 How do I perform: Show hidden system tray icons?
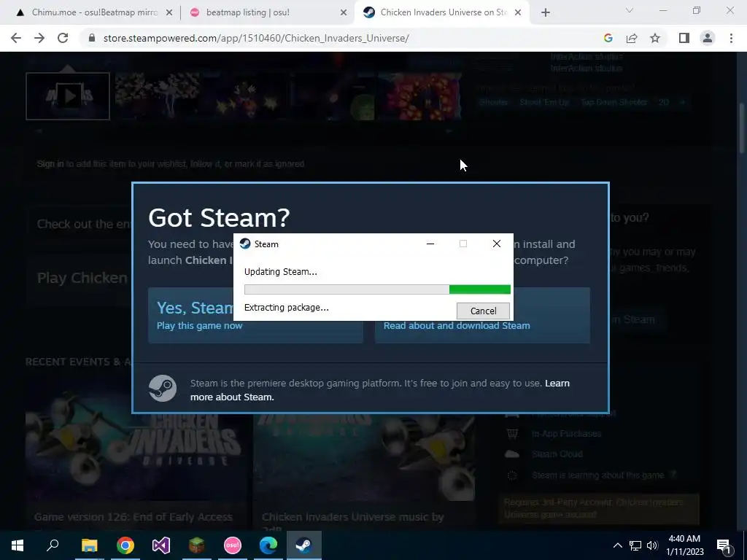point(617,545)
